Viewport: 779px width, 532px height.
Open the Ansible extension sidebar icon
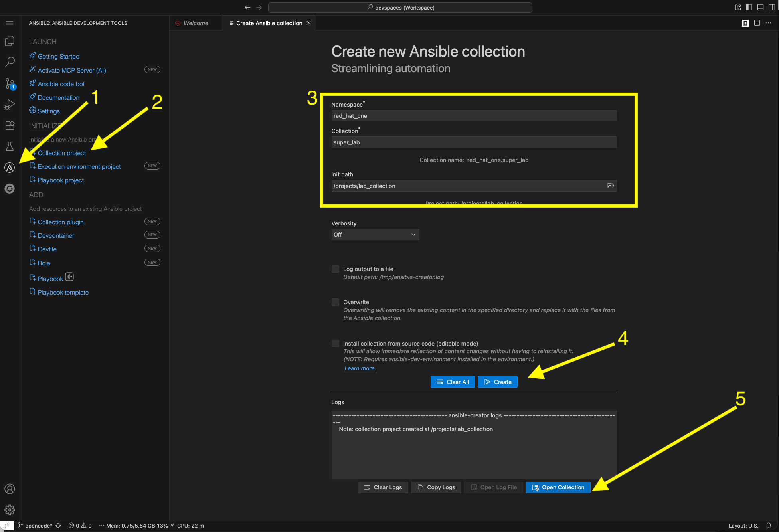coord(10,168)
